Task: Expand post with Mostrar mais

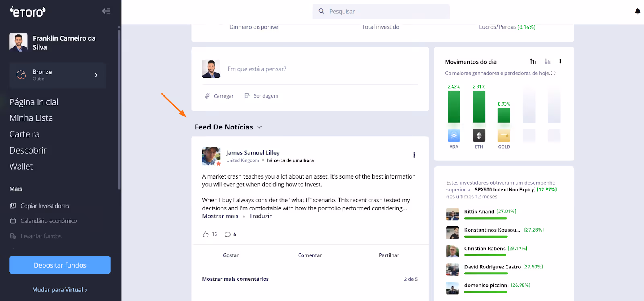Action: [220, 216]
